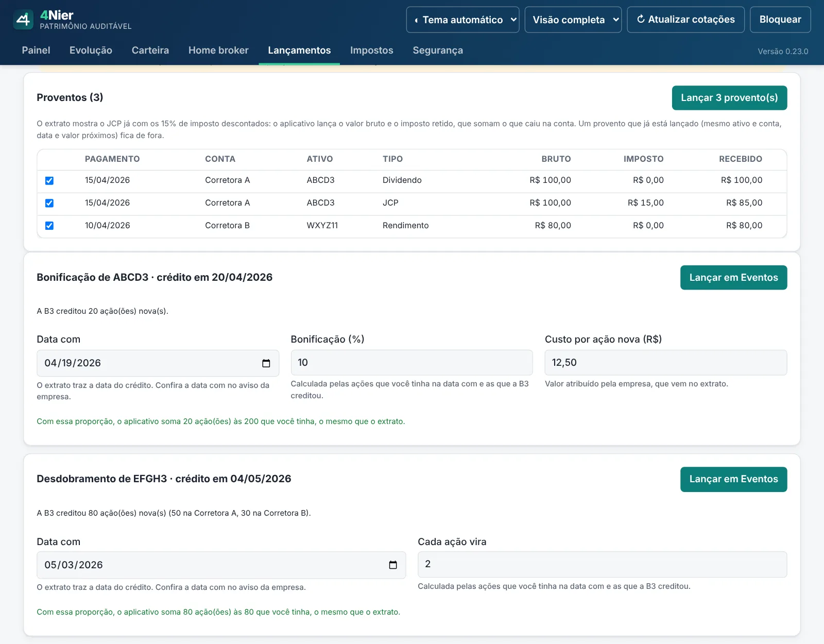Select the Evolução tab
Viewport: 824px width, 644px height.
(x=91, y=50)
